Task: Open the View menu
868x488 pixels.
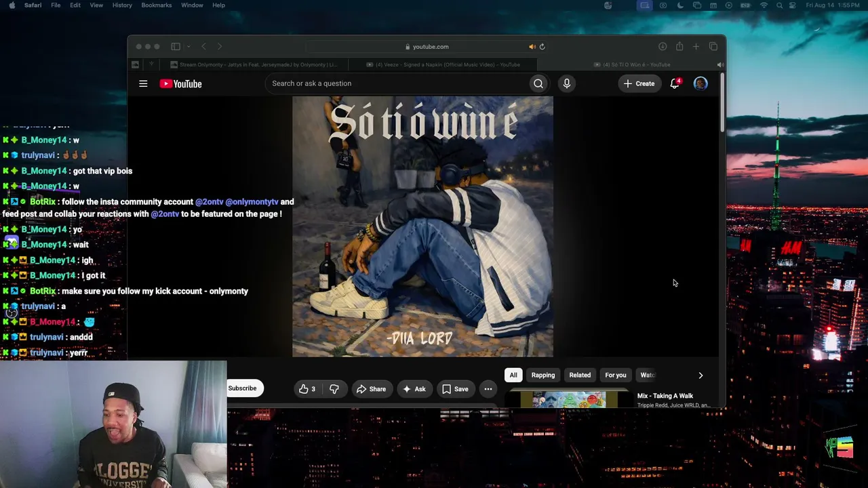Action: [96, 5]
